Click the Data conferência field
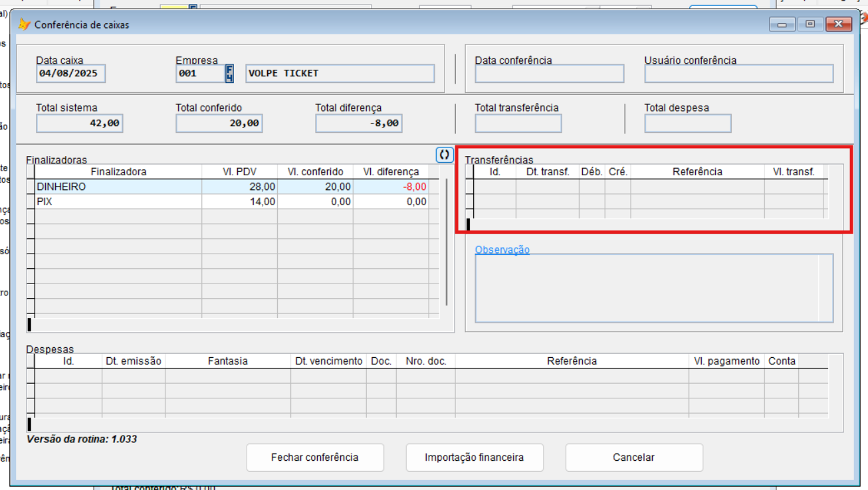The height and width of the screenshot is (490, 868). [549, 74]
